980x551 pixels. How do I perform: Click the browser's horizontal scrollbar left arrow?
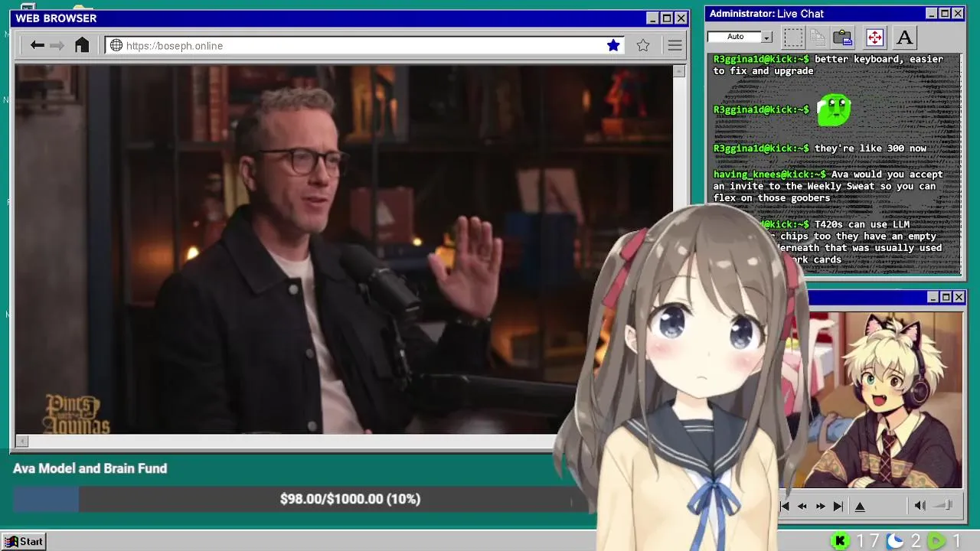coord(22,441)
